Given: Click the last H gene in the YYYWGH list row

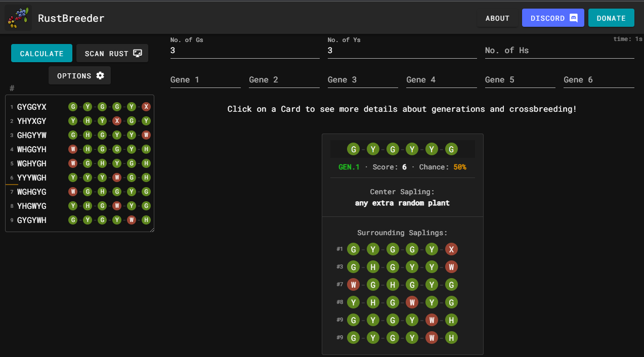Looking at the screenshot, I should [x=146, y=177].
